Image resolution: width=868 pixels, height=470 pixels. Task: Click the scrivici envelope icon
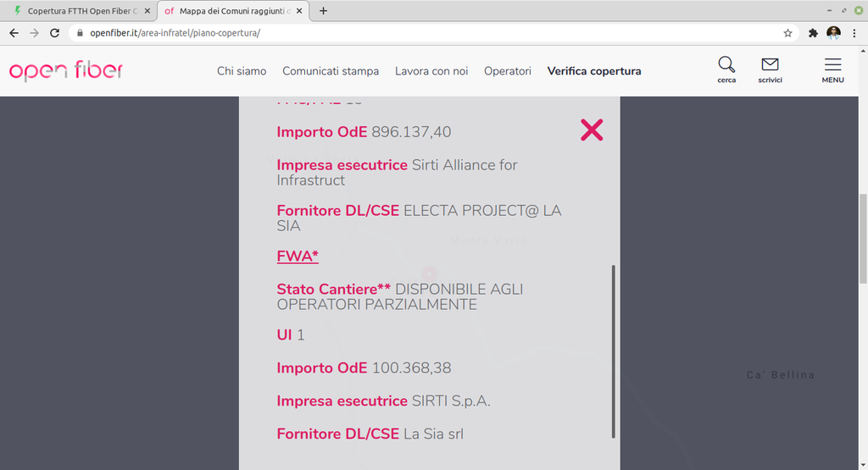point(770,66)
